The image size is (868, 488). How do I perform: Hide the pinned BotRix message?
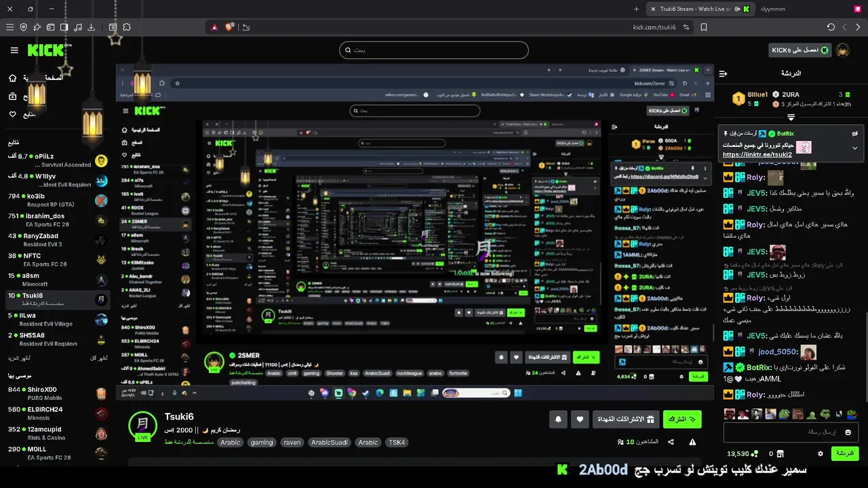(855, 134)
